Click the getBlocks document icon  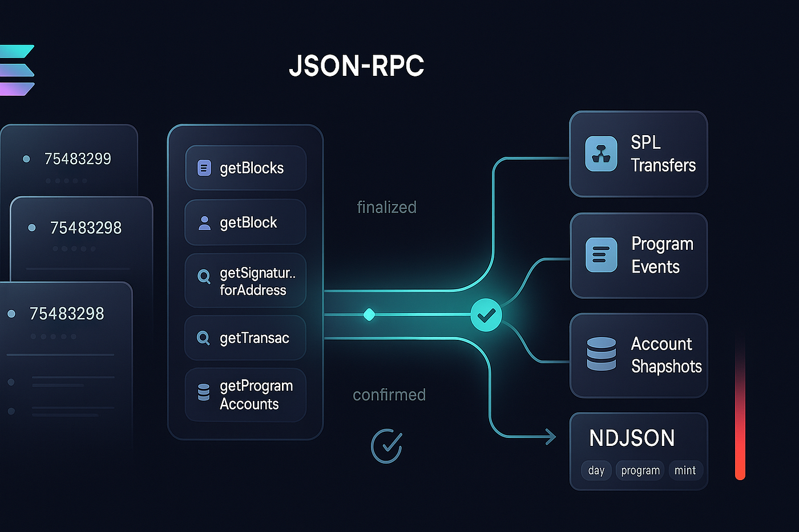204,168
